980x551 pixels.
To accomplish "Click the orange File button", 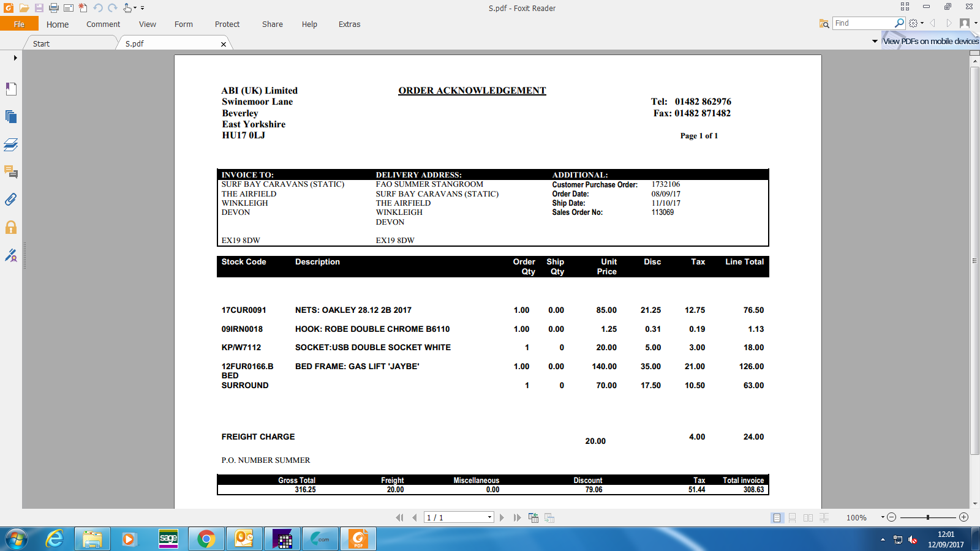I will pyautogui.click(x=19, y=24).
